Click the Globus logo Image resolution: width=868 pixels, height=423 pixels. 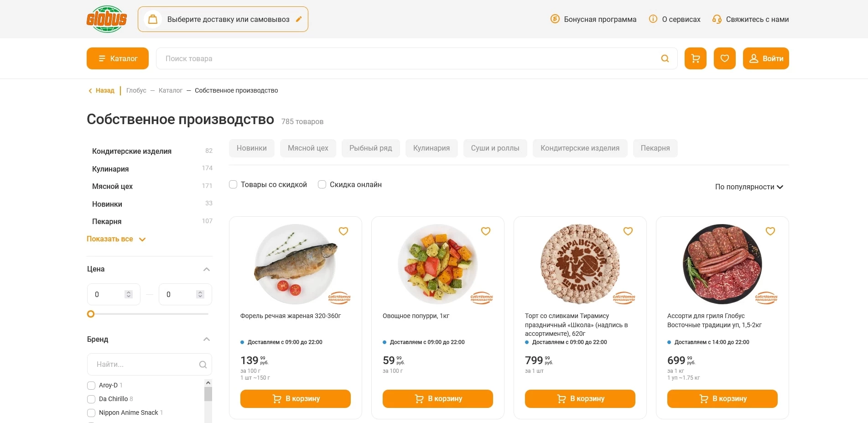pyautogui.click(x=106, y=19)
